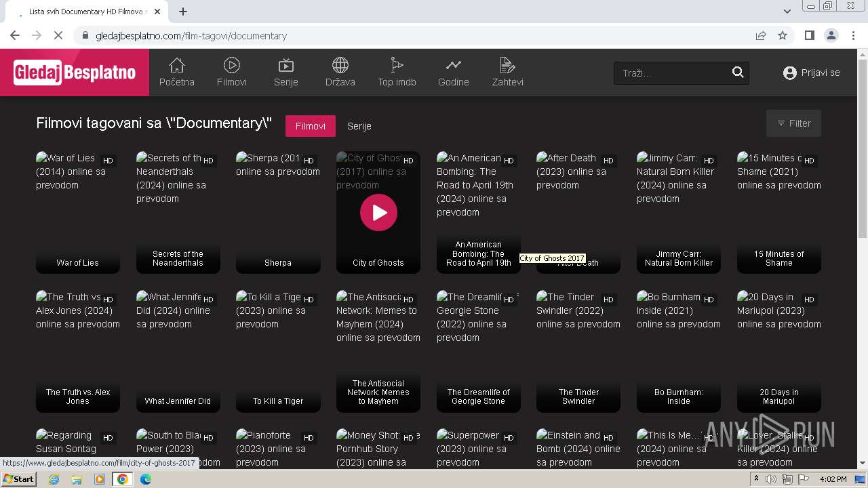Select the Serije tab

pos(359,126)
